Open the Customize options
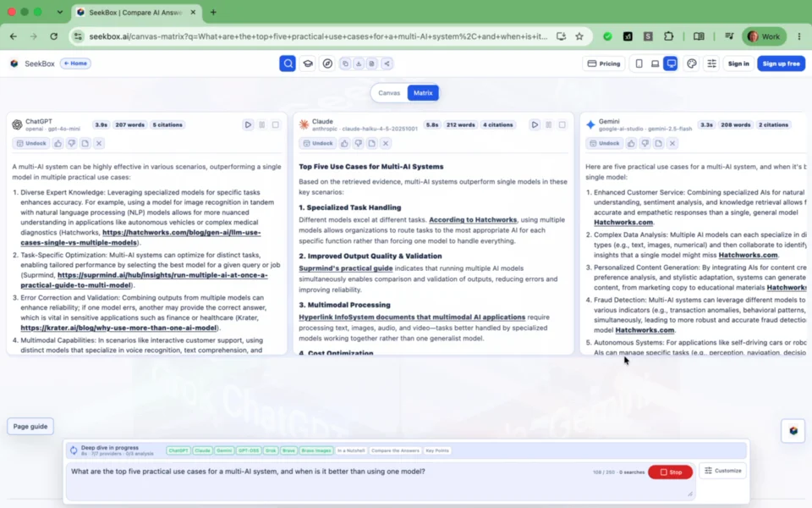 pyautogui.click(x=723, y=471)
